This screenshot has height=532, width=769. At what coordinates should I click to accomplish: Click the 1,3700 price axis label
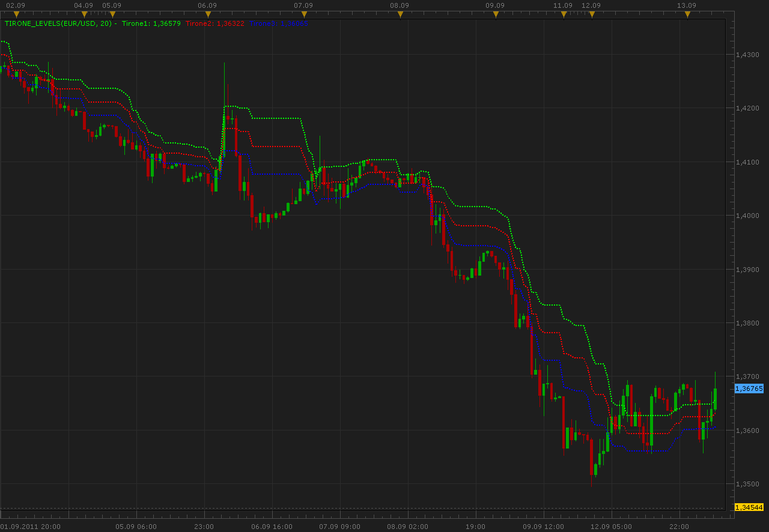[747, 376]
